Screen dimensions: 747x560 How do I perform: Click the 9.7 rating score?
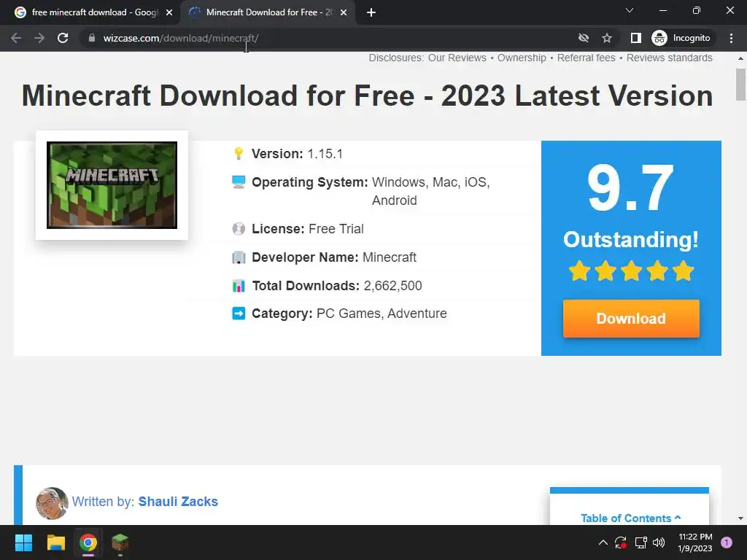pyautogui.click(x=631, y=187)
